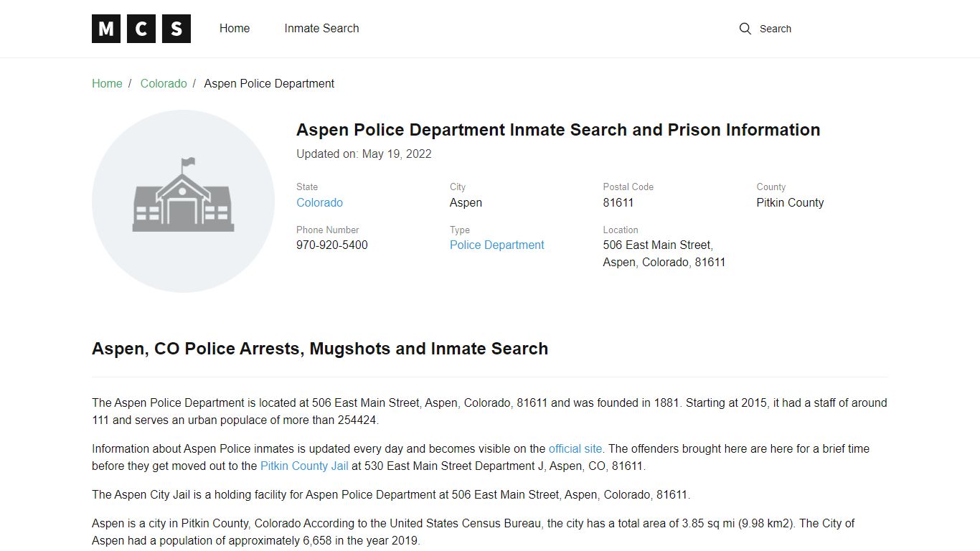980x551 pixels.
Task: Click the Postal Code field label
Action: pos(628,187)
